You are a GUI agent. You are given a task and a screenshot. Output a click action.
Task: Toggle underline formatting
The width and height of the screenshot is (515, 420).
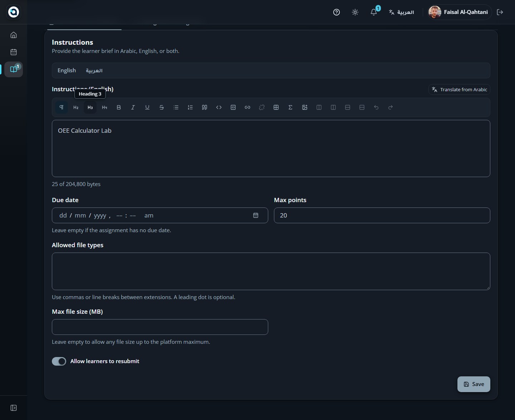tap(147, 107)
